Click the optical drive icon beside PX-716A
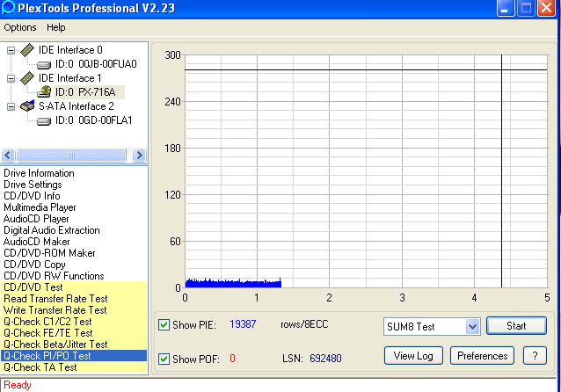Image resolution: width=561 pixels, height=392 pixels. point(44,92)
